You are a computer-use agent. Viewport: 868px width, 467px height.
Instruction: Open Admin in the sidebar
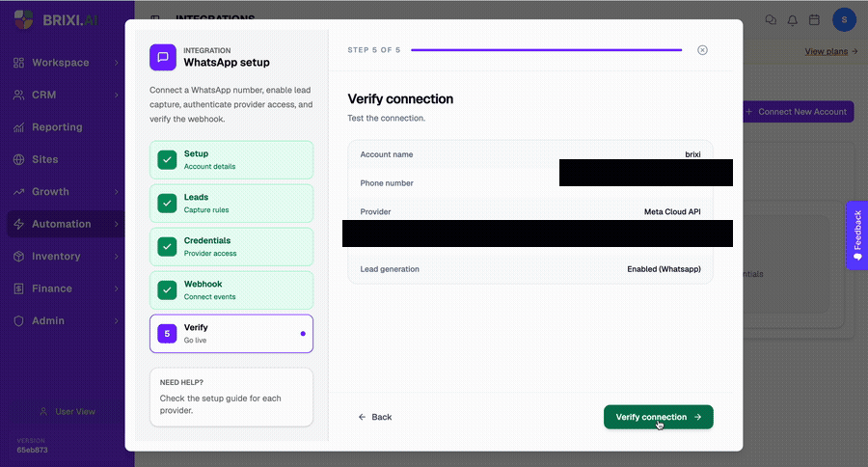point(66,320)
